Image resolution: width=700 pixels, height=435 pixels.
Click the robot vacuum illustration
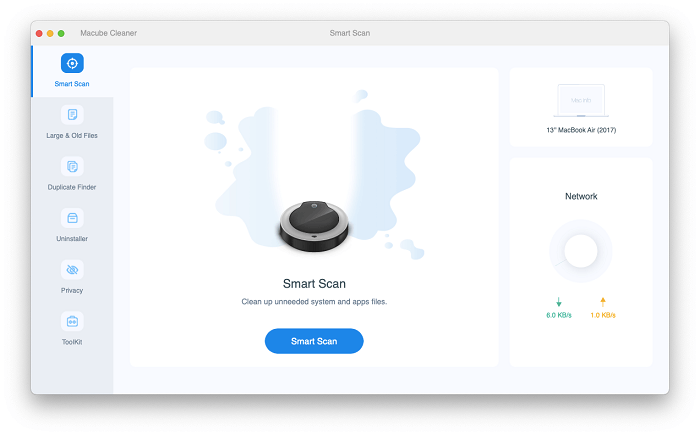[314, 226]
